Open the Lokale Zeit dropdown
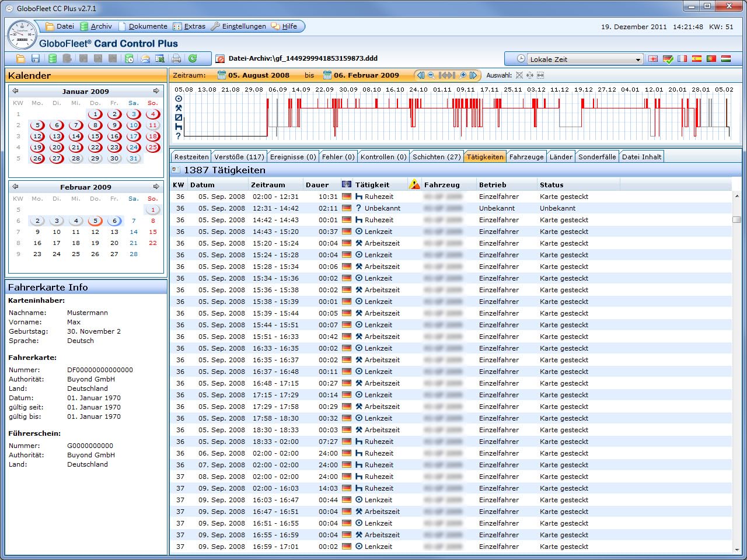747x560 pixels. coord(584,59)
